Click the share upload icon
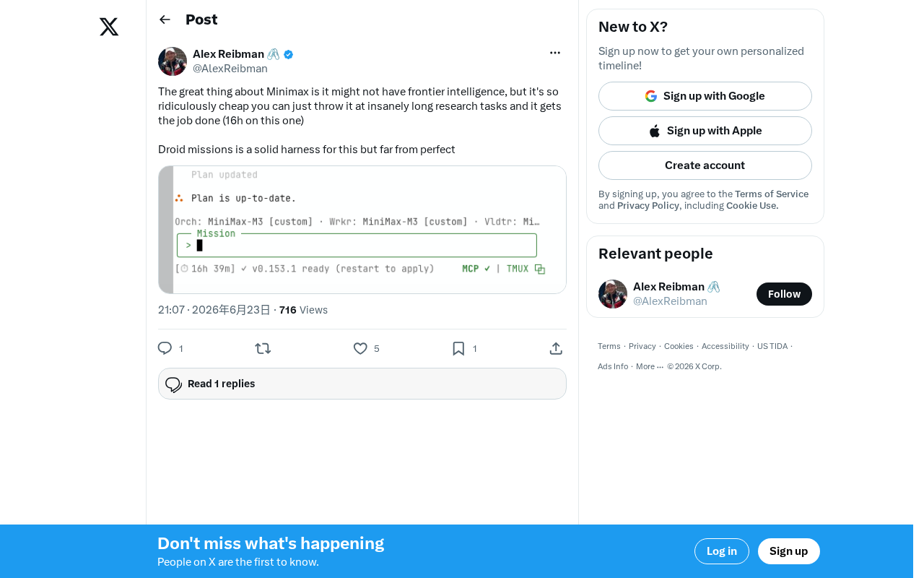Screen dimensions: 924x578 point(556,348)
